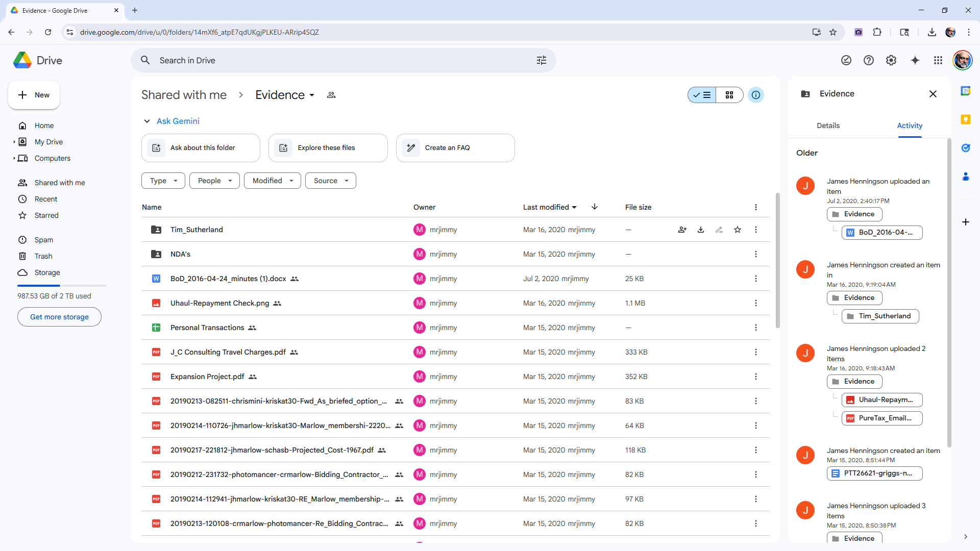Open Shared with me in sidebar
This screenshot has width=980, height=551.
coord(60,183)
